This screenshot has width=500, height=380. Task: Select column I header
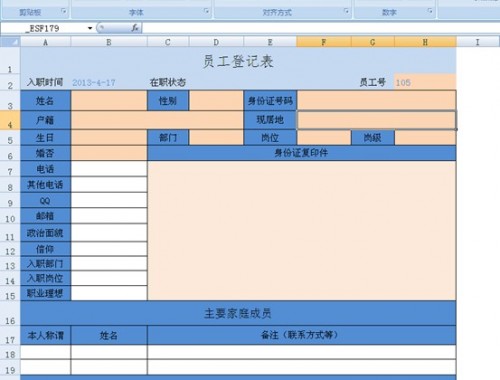coord(478,42)
